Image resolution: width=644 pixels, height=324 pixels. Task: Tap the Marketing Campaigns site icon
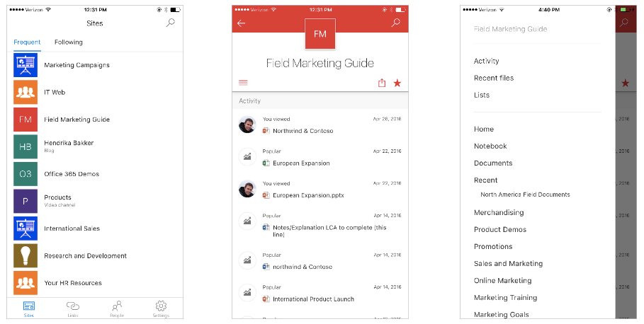click(x=26, y=65)
